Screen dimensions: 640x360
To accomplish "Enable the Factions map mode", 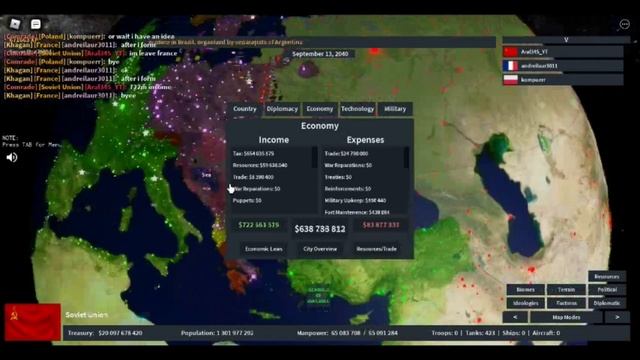I will (x=566, y=303).
